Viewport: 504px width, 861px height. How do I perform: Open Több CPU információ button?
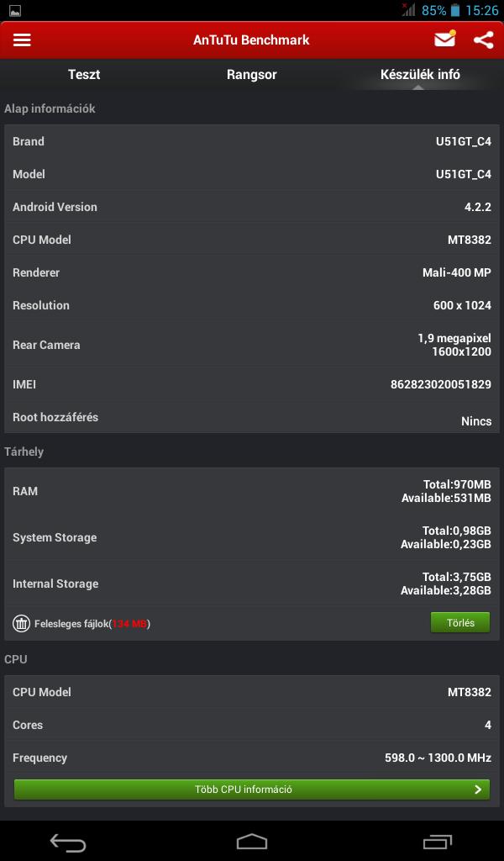point(252,789)
